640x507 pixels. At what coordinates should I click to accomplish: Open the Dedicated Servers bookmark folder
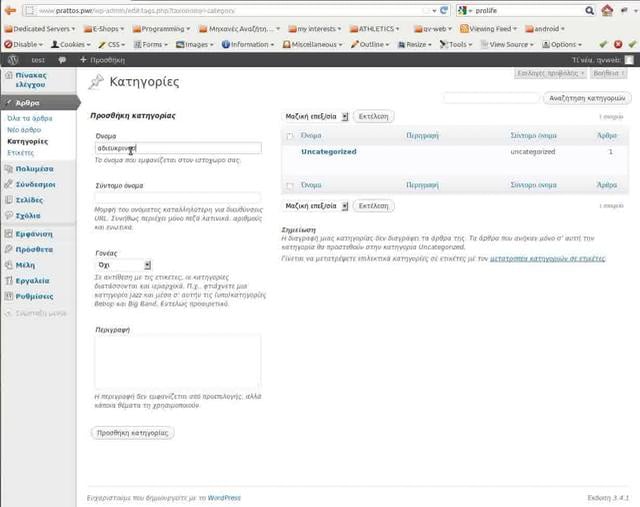[40, 29]
